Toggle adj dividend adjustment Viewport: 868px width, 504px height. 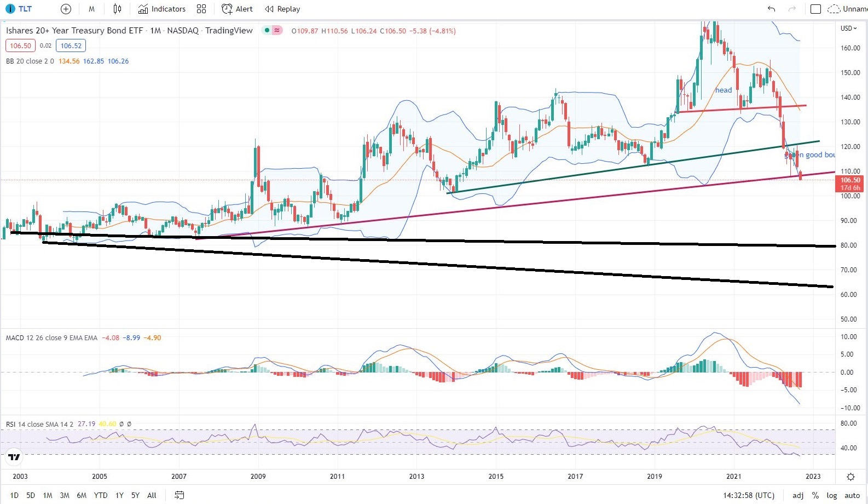798,495
